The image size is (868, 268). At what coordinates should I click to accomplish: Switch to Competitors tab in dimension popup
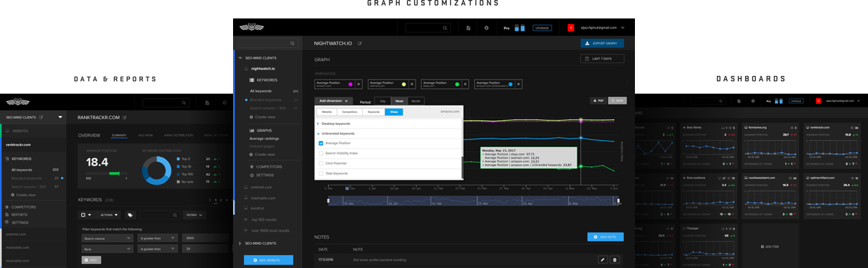point(350,111)
